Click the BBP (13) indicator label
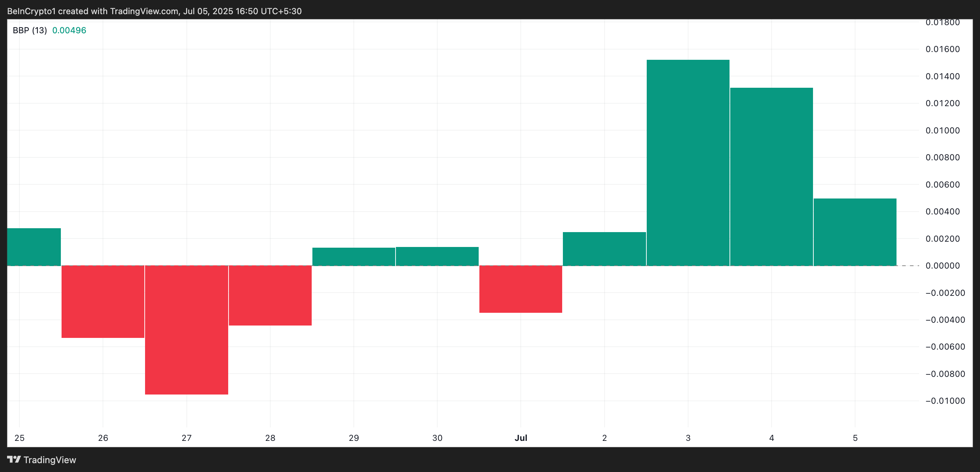Image resolution: width=980 pixels, height=472 pixels. [30, 30]
